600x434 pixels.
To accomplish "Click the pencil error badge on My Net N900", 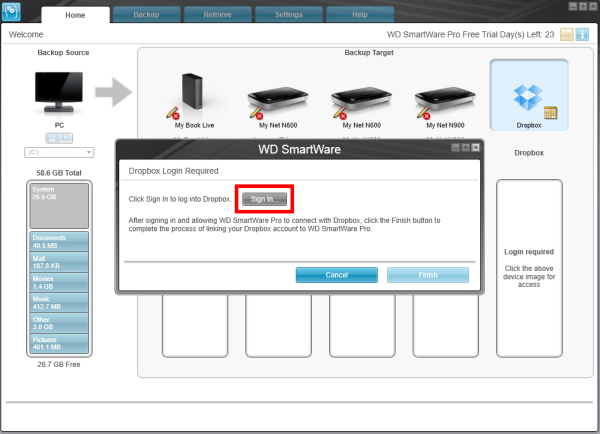I will pyautogui.click(x=424, y=113).
